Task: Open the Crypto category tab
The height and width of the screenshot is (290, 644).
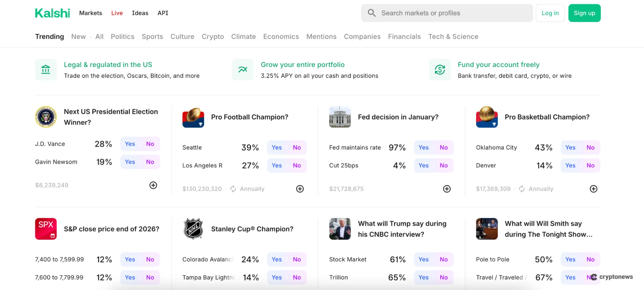Action: (x=213, y=37)
